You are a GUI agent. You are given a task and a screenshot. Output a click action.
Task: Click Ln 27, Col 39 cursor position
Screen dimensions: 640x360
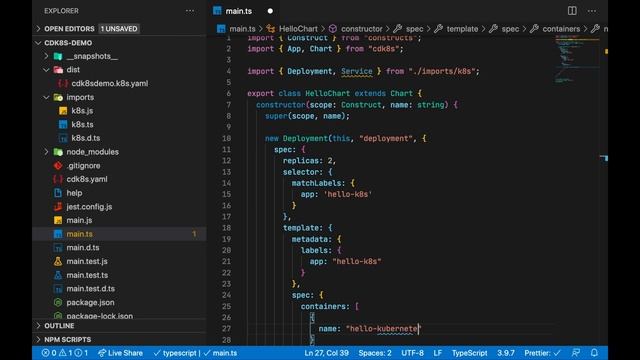(327, 353)
